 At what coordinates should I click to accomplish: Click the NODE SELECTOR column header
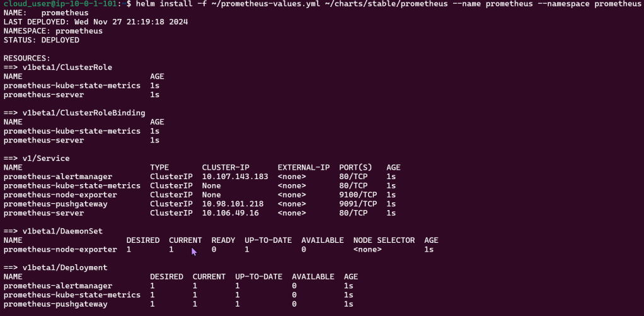(x=384, y=240)
